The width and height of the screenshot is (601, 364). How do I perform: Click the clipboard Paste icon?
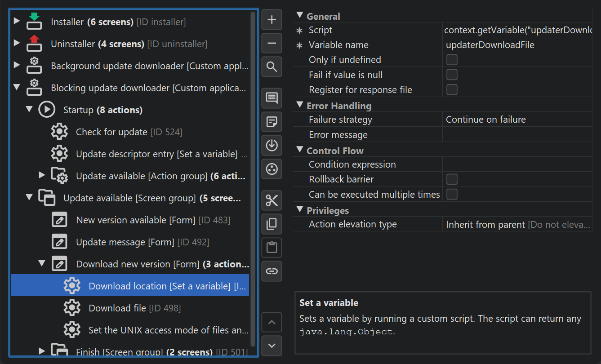272,247
